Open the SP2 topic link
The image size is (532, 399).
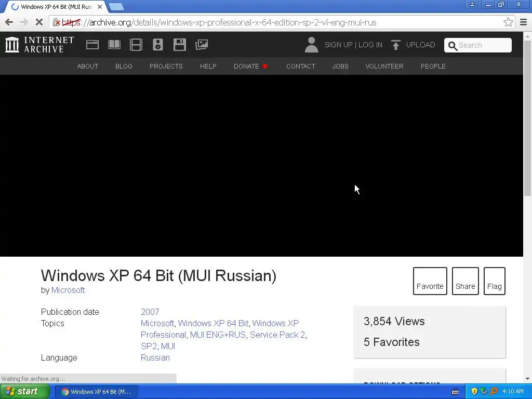click(x=149, y=347)
